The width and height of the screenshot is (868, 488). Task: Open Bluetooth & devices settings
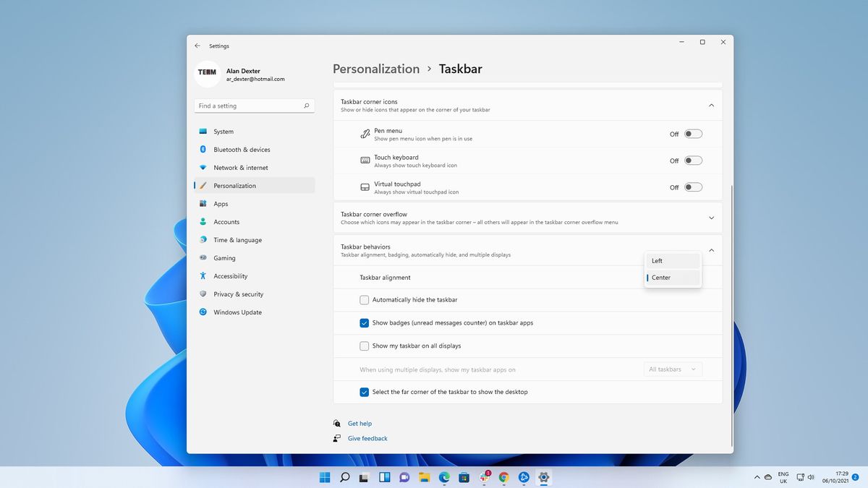[242, 149]
